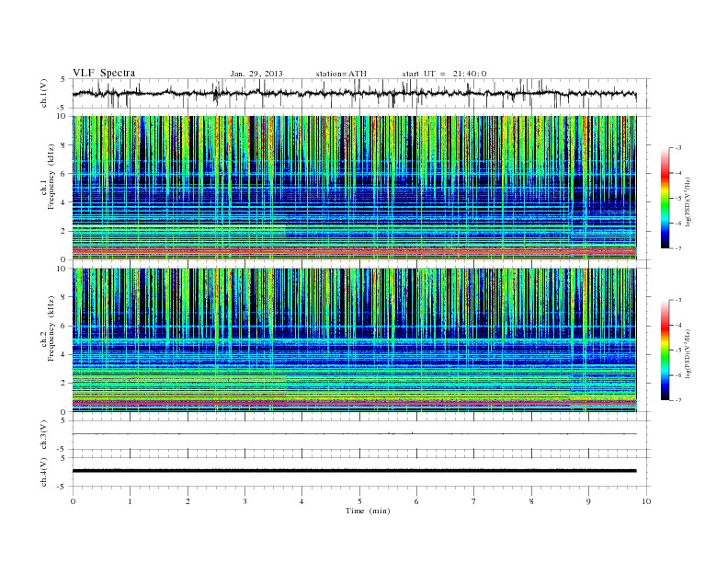
Task: Click the lower color scale bar for ch.2
Action: (665, 350)
